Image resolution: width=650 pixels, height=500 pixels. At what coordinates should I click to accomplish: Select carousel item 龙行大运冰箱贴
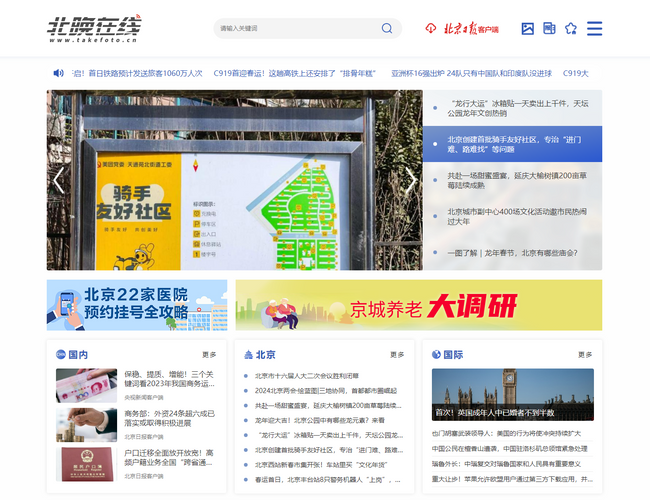[x=512, y=108]
